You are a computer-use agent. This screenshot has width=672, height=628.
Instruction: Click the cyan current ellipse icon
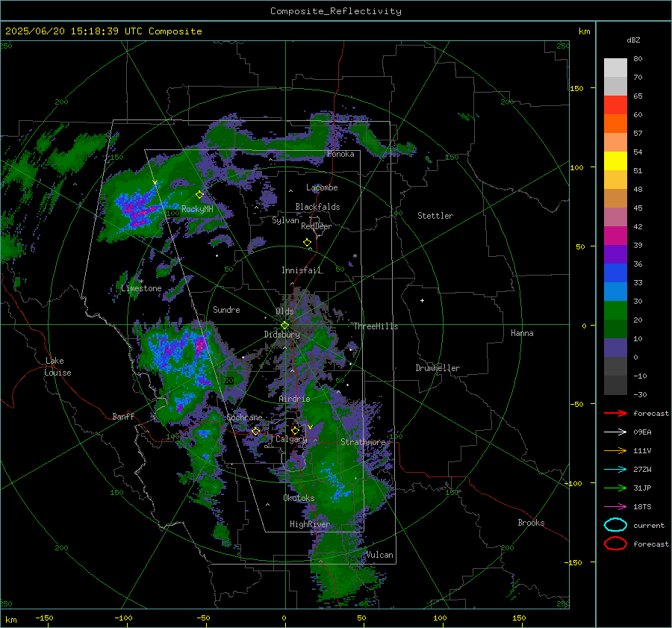(615, 525)
